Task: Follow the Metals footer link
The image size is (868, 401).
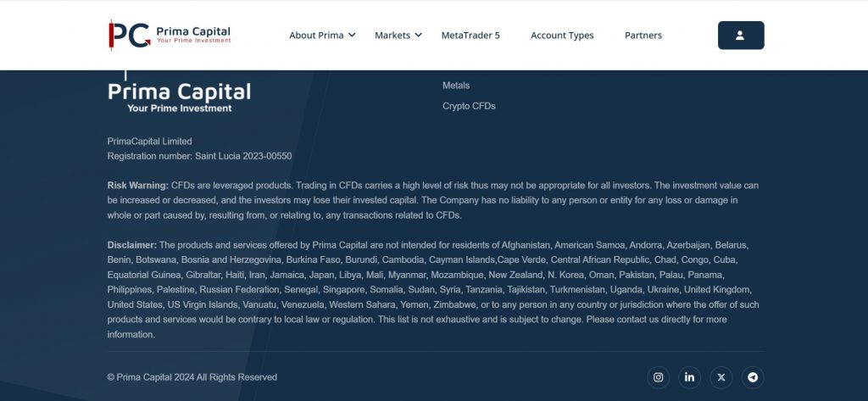Action: [x=456, y=86]
